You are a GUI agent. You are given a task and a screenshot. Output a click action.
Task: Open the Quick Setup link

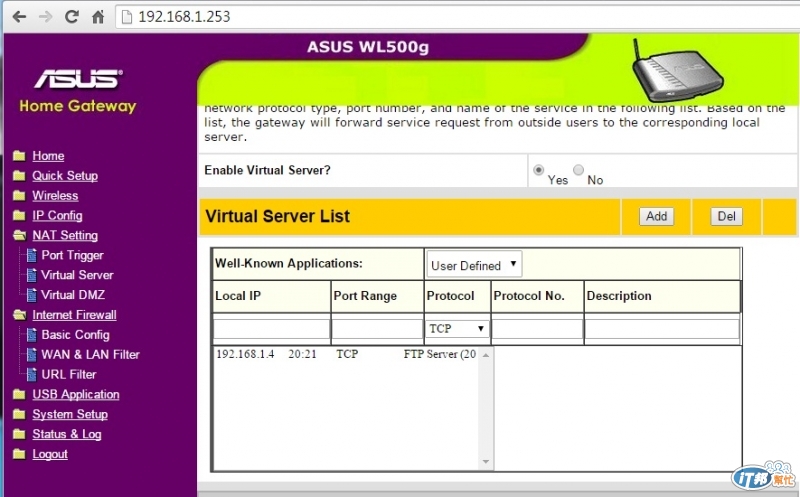tap(65, 176)
